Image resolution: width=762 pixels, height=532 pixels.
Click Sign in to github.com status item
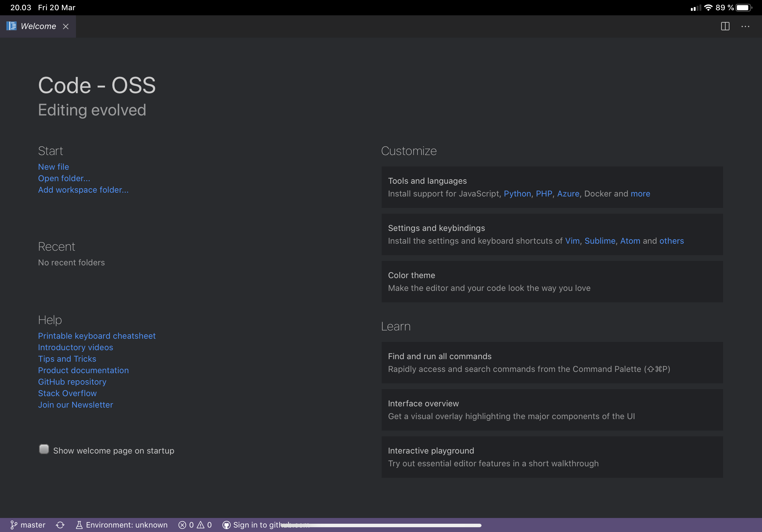[252, 525]
